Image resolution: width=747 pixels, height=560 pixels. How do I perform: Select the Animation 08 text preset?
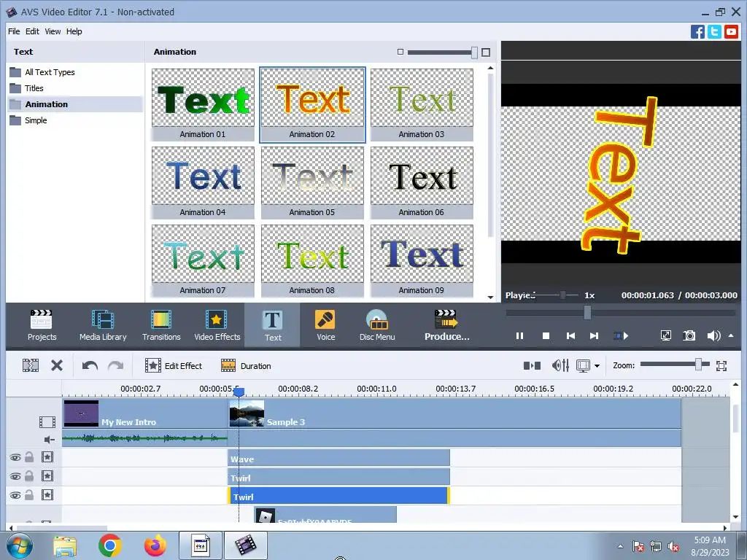[312, 261]
